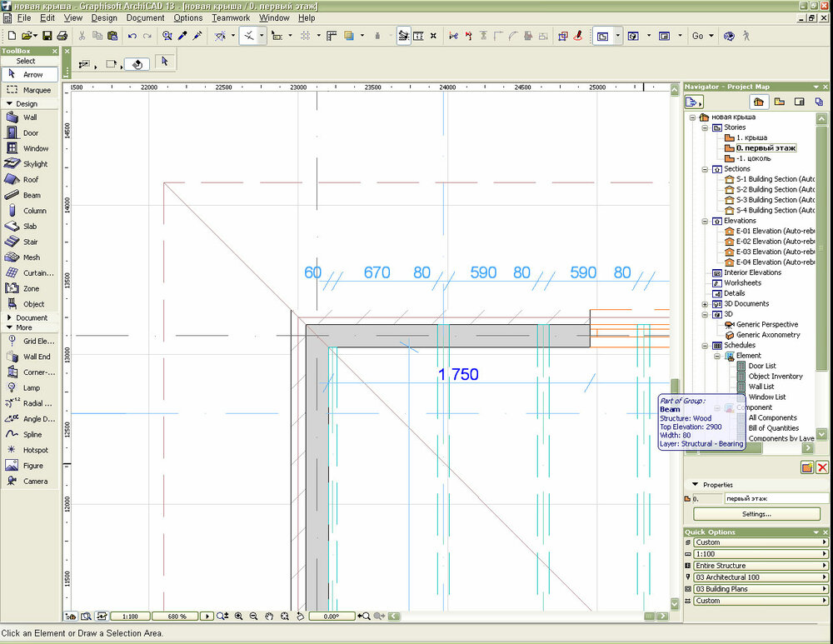Open the Design menu
The image size is (833, 644).
[104, 17]
